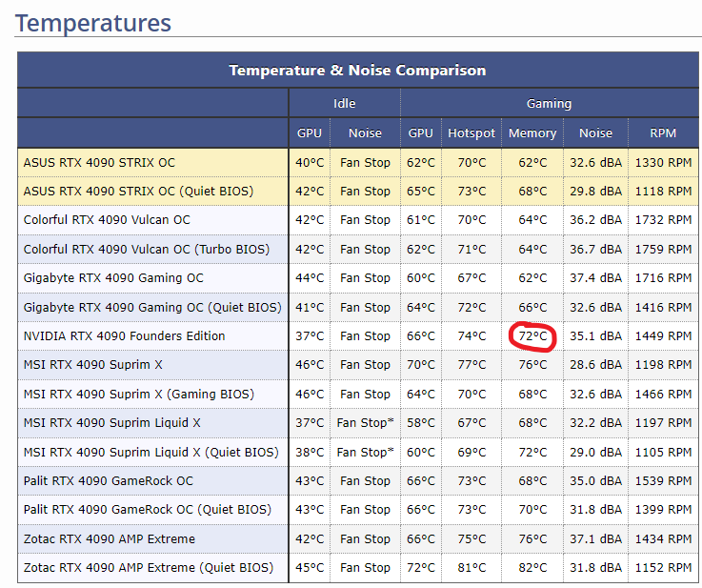
Task: Click the 82°C memory value for Zotac Quiet BIOS
Action: click(x=532, y=568)
